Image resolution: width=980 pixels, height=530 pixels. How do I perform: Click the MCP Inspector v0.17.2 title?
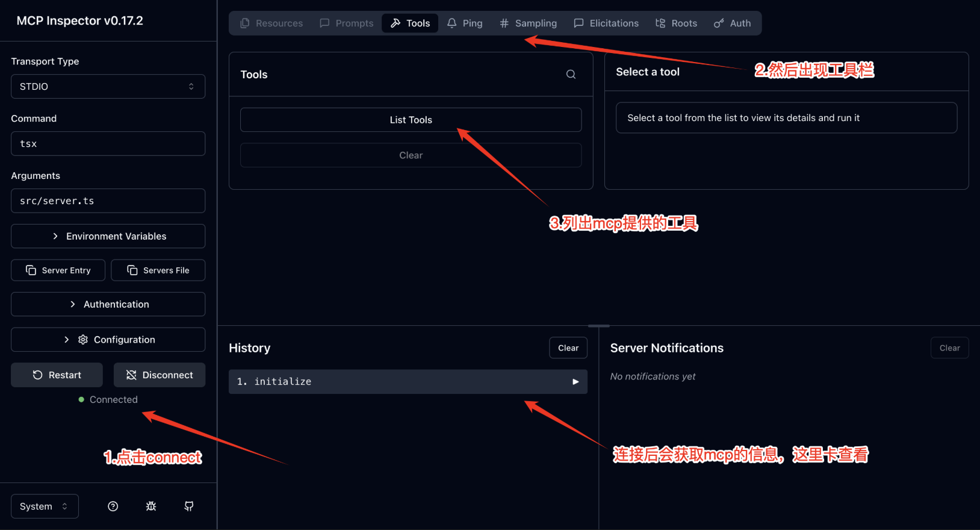click(80, 20)
